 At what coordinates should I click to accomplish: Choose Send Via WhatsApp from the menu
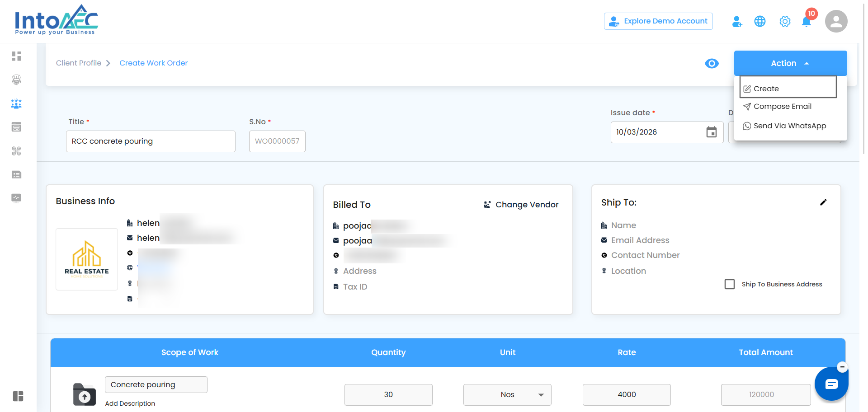click(785, 126)
